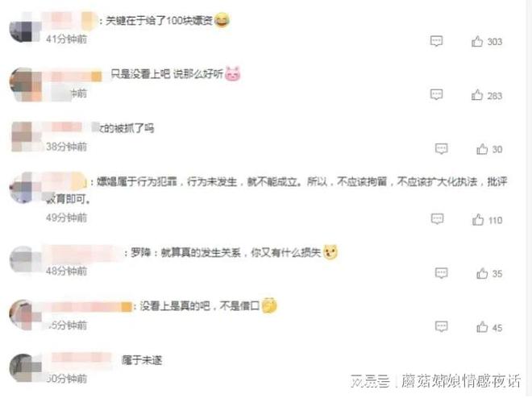Reply to the 没看上是真的吧 comment
Image resolution: width=532 pixels, height=398 pixels.
[442, 326]
